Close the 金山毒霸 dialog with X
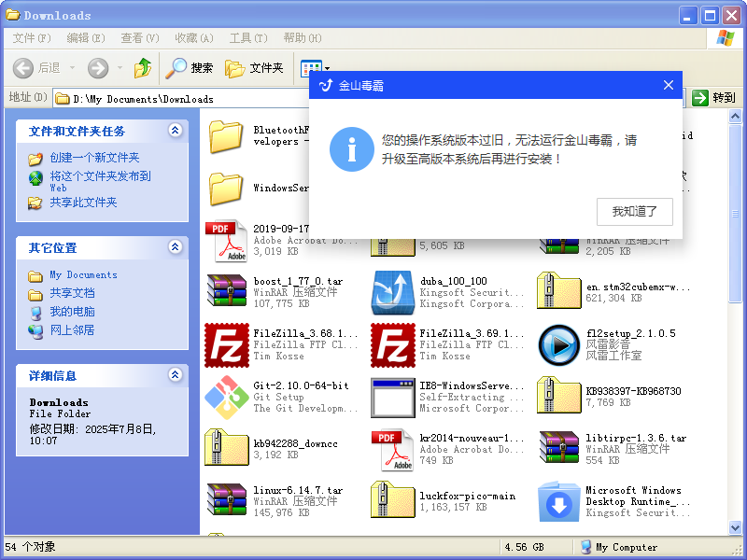Viewport: 747px width, 560px height. point(669,85)
